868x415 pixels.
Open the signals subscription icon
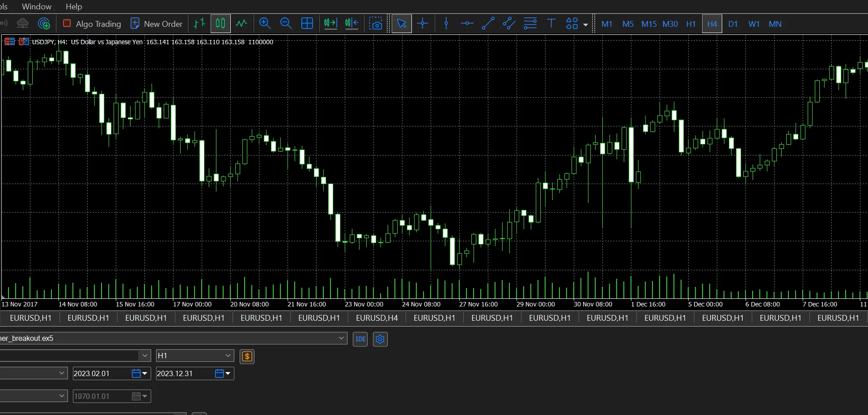[x=44, y=24]
